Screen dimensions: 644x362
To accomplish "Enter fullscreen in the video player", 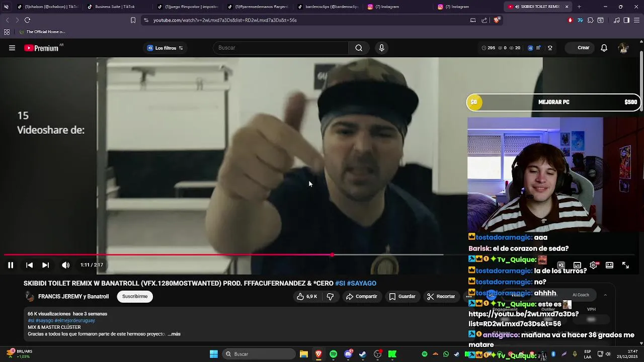I will 625,265.
